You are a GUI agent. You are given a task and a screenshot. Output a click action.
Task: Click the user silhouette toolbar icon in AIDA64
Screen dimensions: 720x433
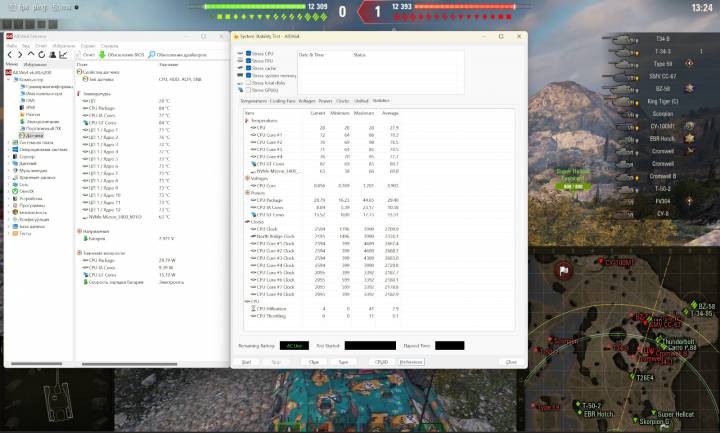52,55
